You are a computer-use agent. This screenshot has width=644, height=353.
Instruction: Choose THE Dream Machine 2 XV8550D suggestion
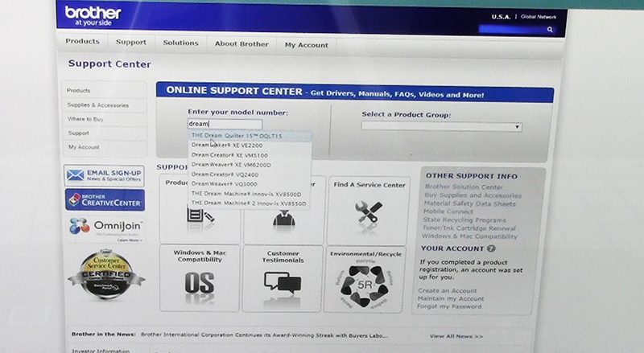pos(250,203)
